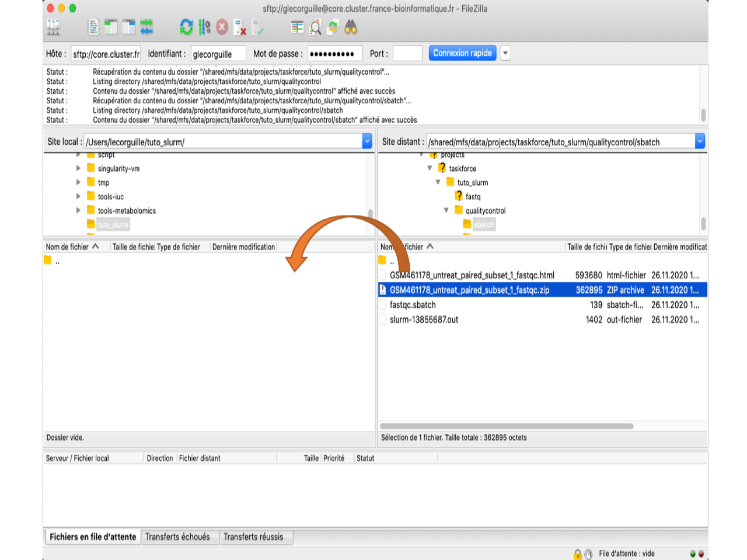Toggle the local directory tree view

pyautogui.click(x=111, y=27)
